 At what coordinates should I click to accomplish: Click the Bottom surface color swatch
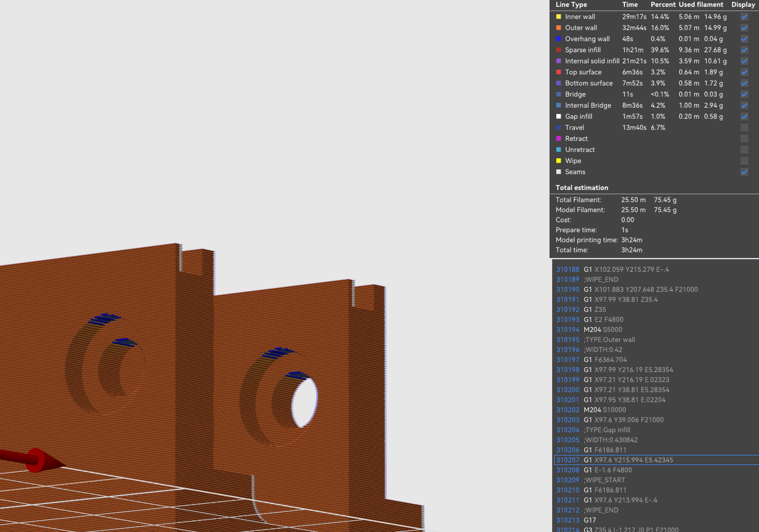[x=558, y=83]
